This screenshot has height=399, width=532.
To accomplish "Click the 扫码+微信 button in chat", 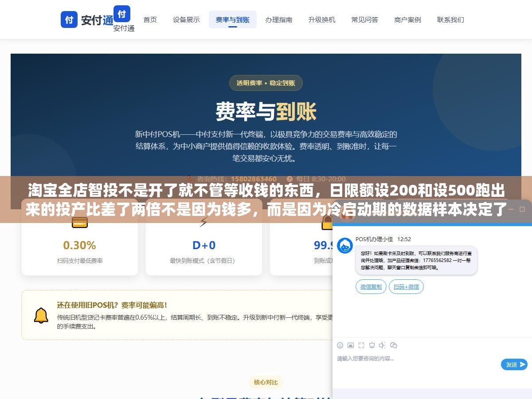I will [x=406, y=286].
